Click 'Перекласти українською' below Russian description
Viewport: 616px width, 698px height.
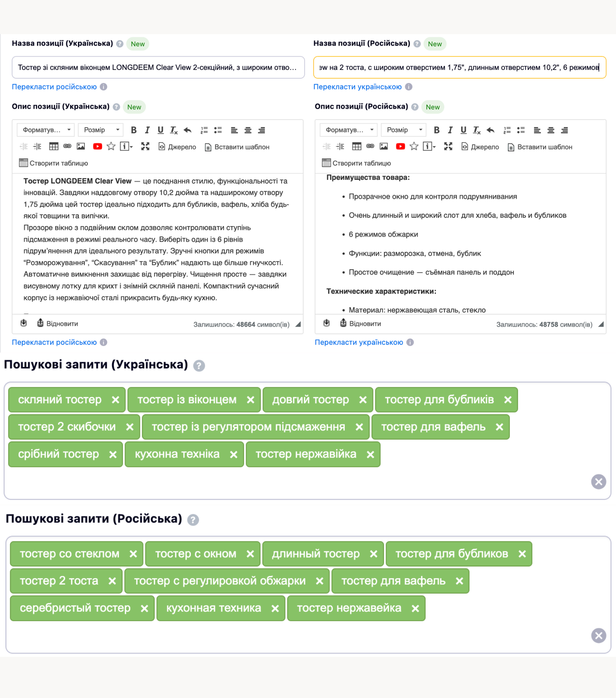pyautogui.click(x=358, y=342)
